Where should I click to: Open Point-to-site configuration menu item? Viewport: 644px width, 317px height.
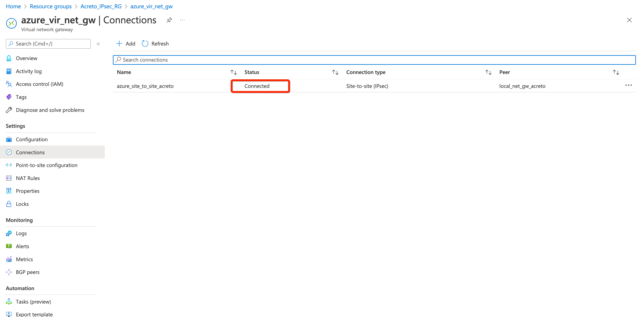(47, 165)
